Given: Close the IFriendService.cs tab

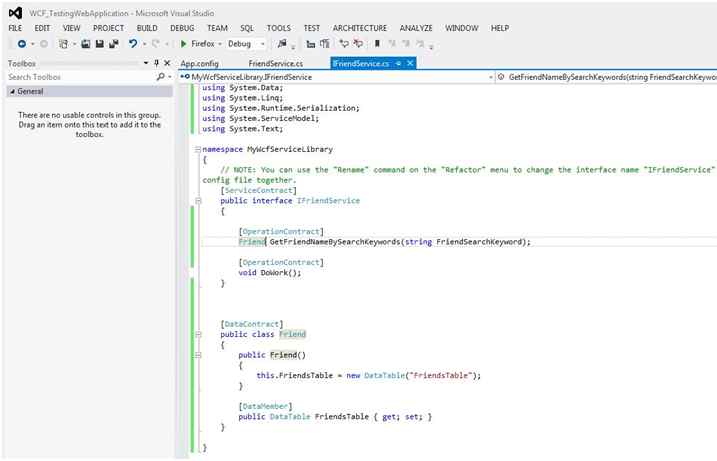Looking at the screenshot, I should [410, 63].
